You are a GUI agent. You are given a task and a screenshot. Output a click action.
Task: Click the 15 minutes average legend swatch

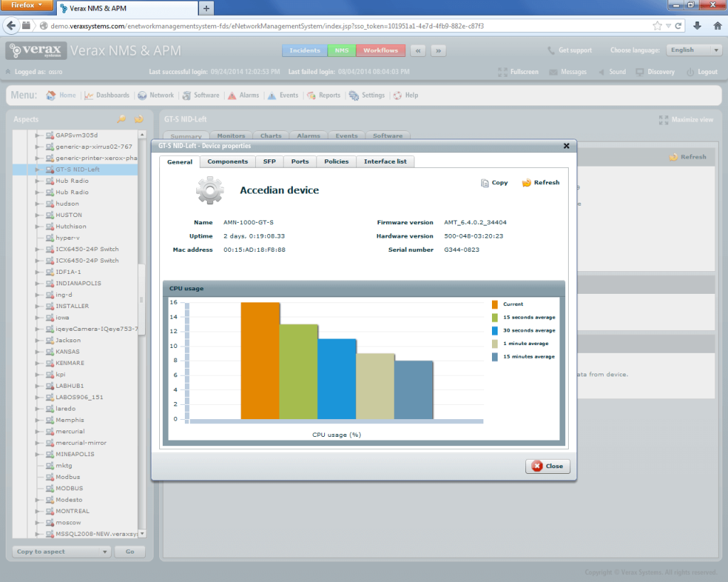point(495,356)
